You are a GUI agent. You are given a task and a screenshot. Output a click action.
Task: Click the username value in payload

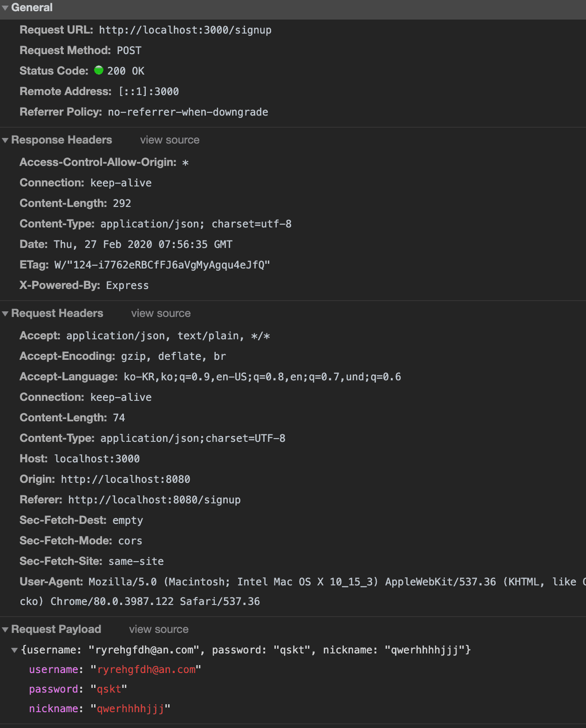pos(146,670)
